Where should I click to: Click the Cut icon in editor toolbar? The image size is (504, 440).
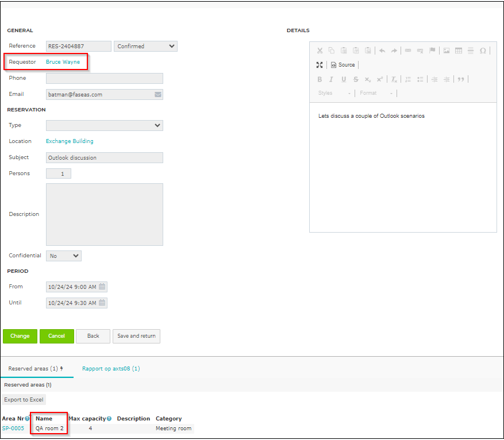[x=320, y=51]
